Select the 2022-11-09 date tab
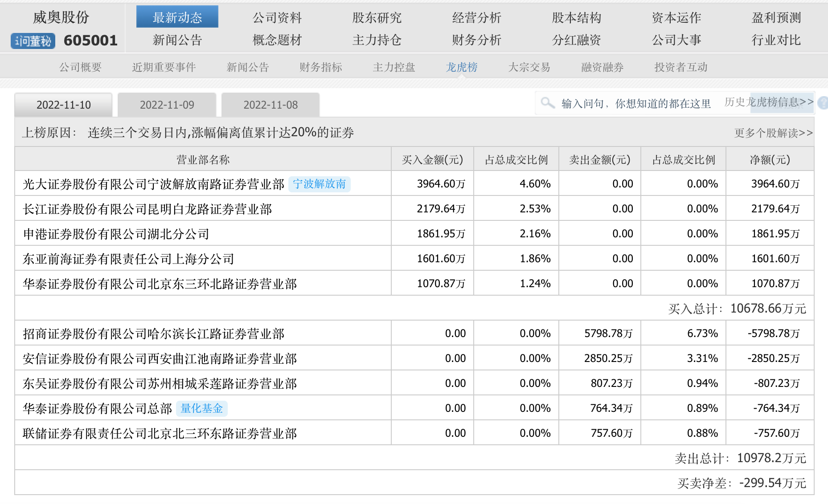The height and width of the screenshot is (504, 828). click(167, 105)
